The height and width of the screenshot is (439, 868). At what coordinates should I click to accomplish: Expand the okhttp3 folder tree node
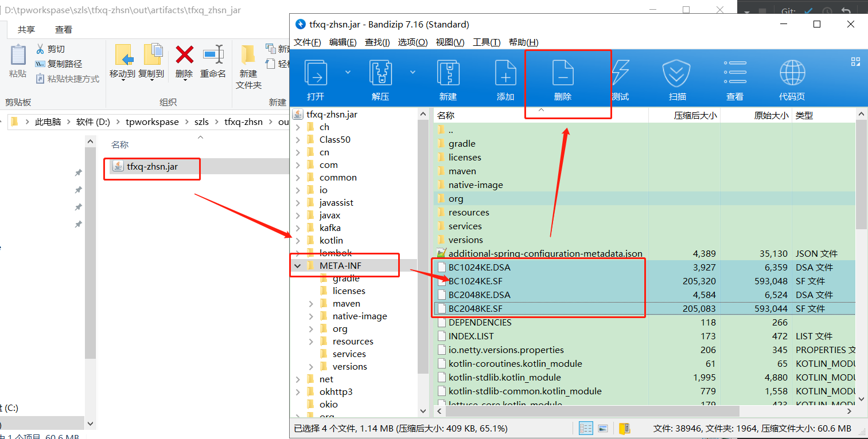tap(298, 391)
